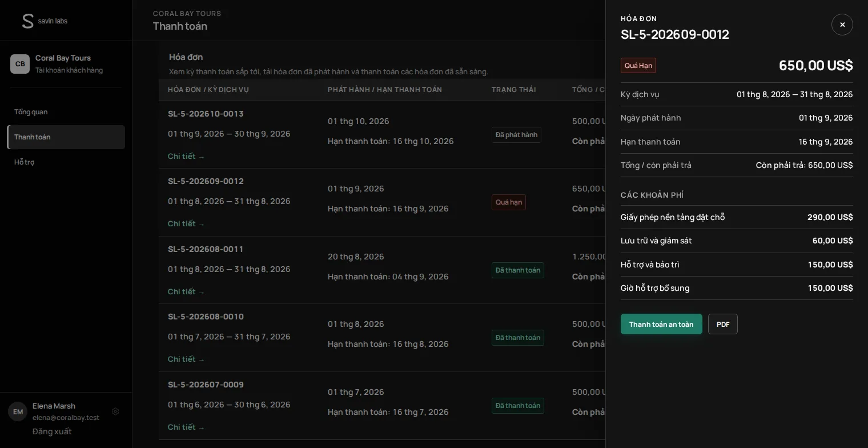Image resolution: width=868 pixels, height=448 pixels.
Task: Open Chi tiết for invoice SL-5-202610-0013
Action: pos(186,157)
